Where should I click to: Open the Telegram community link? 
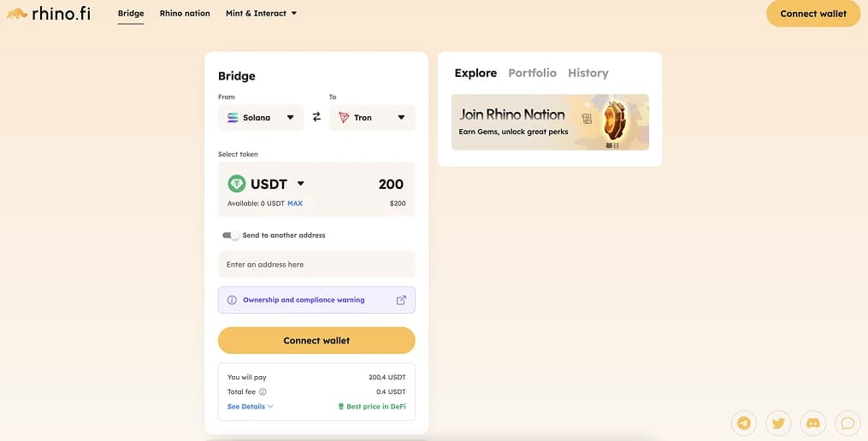(744, 422)
